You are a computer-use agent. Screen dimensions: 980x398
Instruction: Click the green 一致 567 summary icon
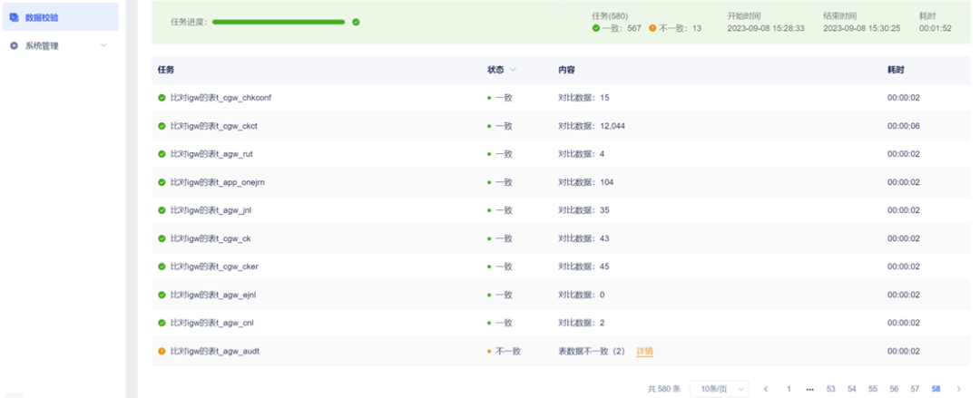[596, 28]
